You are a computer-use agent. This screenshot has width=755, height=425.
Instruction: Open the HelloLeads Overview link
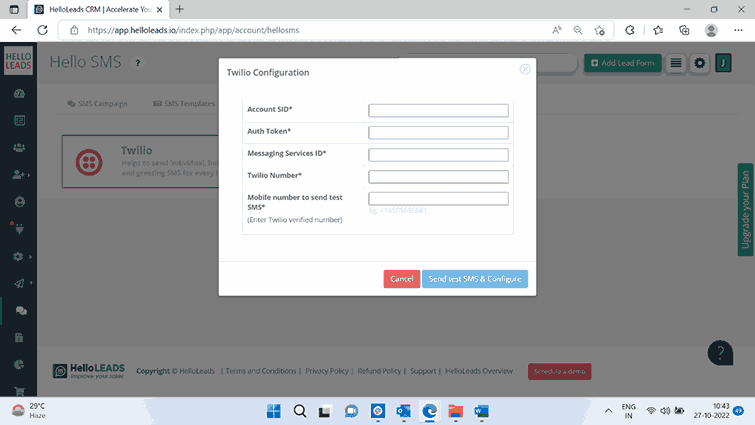[479, 371]
